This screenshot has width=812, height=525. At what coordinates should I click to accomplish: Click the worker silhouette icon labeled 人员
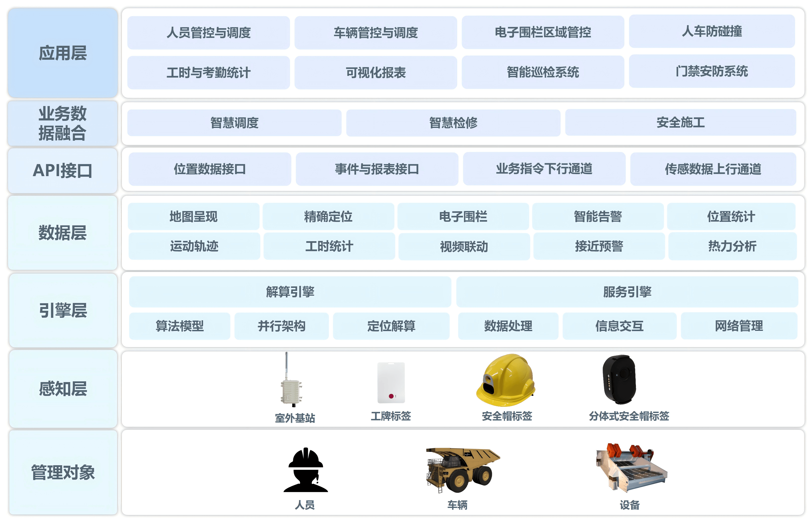pos(305,470)
